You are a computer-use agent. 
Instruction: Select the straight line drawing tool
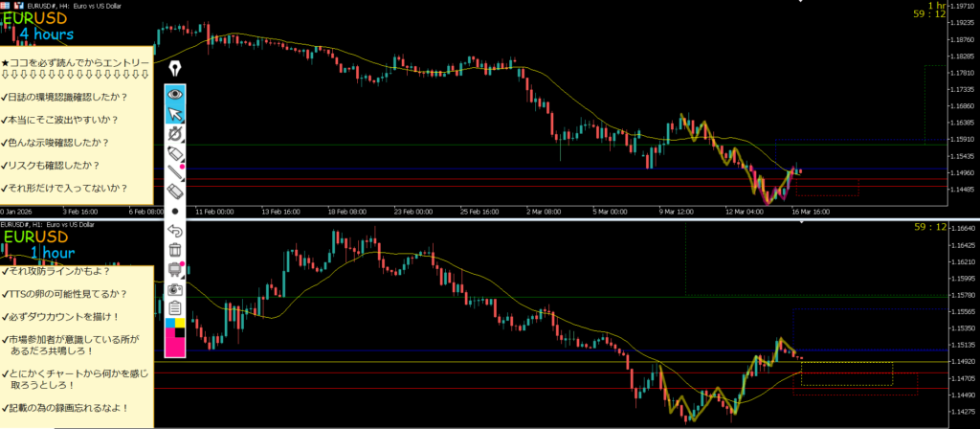tap(175, 172)
